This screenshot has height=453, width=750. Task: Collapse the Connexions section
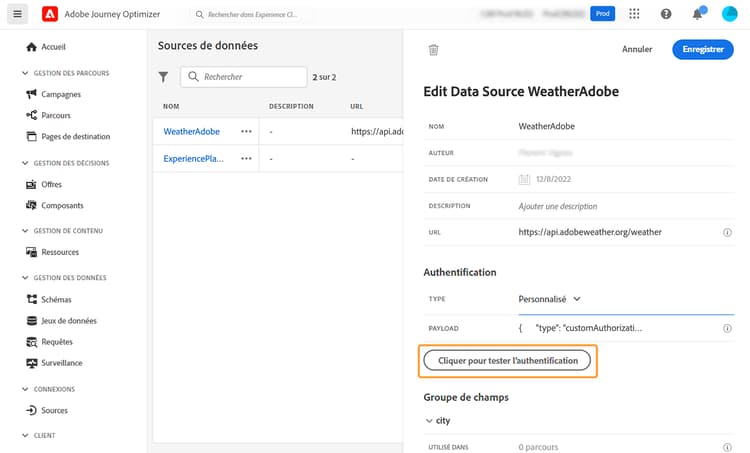(x=25, y=389)
